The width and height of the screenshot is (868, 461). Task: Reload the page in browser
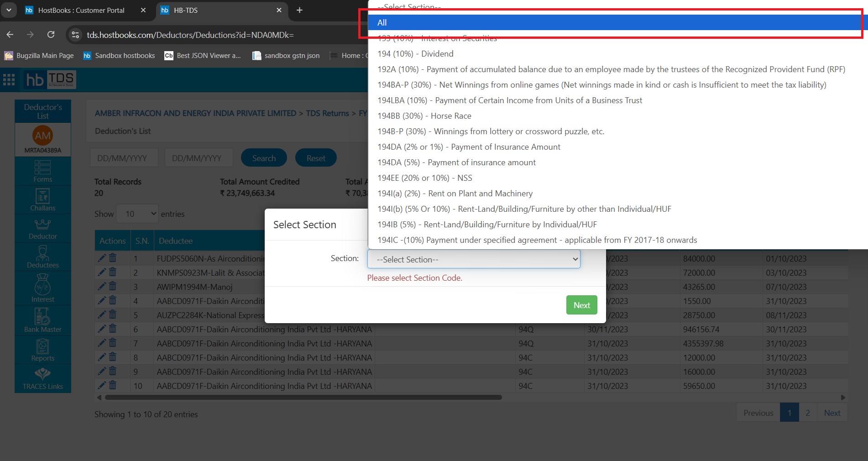pos(51,35)
